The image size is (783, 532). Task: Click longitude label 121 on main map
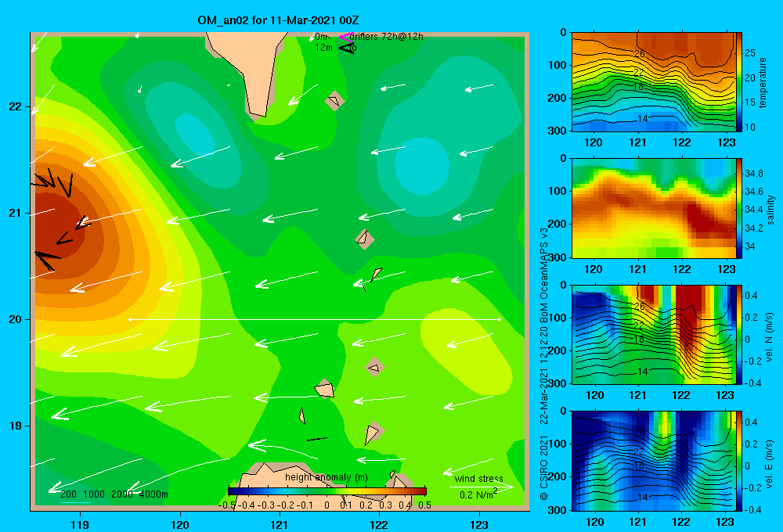pos(280,524)
